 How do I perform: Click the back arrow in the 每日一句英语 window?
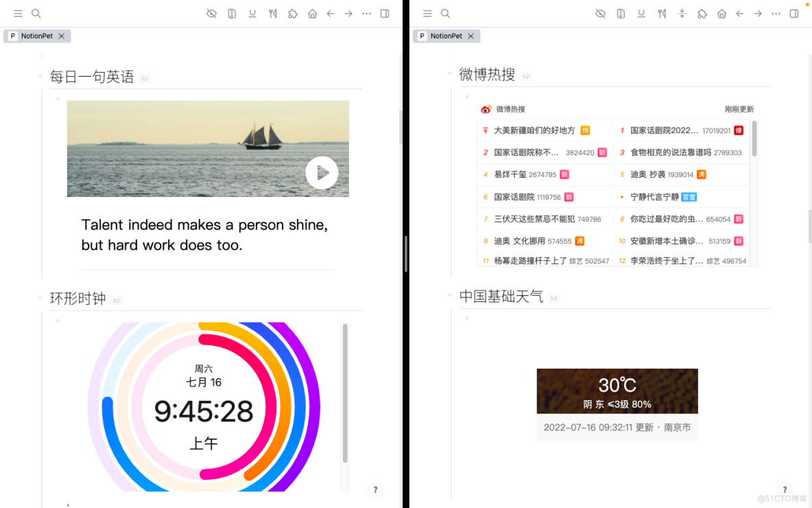pyautogui.click(x=331, y=14)
